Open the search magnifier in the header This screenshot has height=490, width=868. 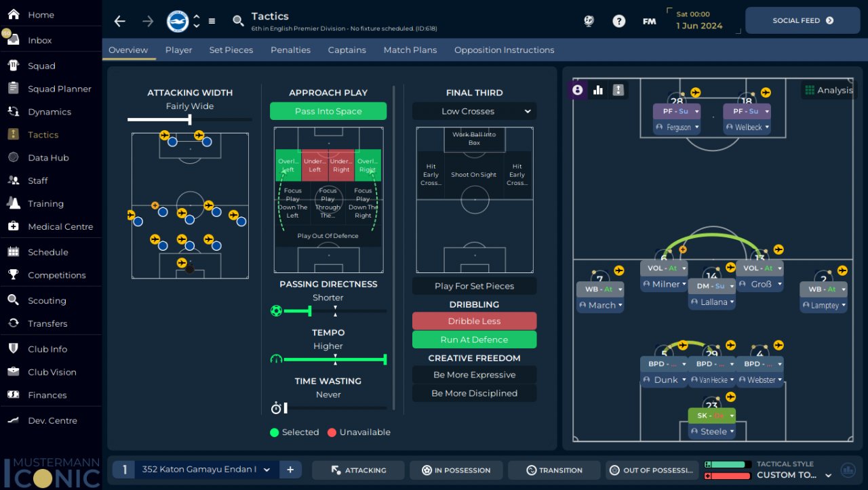click(x=238, y=22)
